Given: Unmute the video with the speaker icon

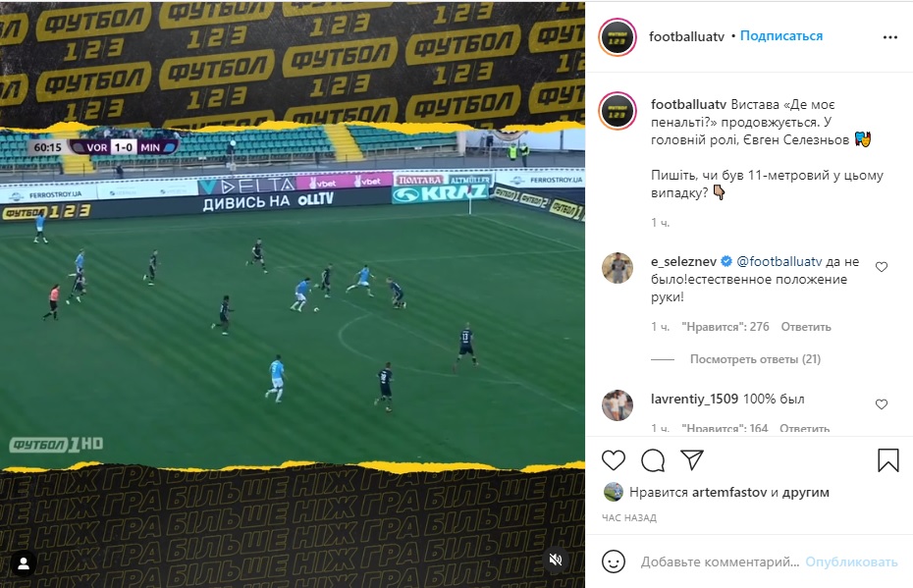Looking at the screenshot, I should click(x=556, y=561).
